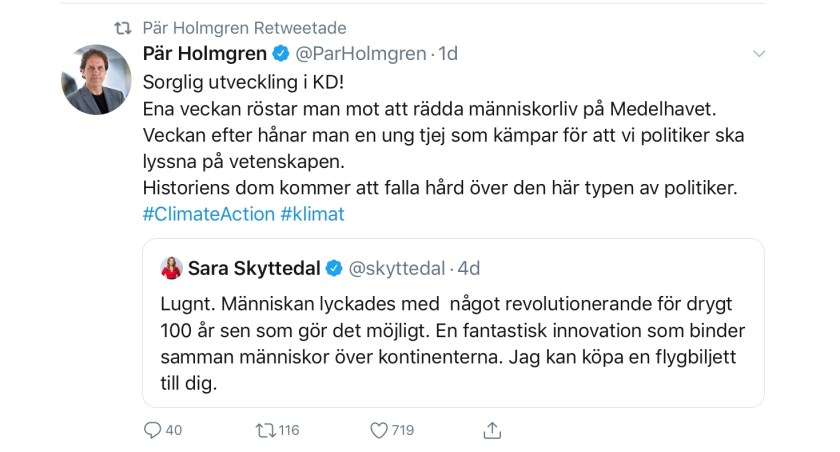Open the #klimat hashtag link
Screen dimensions: 840x452
pyautogui.click(x=312, y=214)
